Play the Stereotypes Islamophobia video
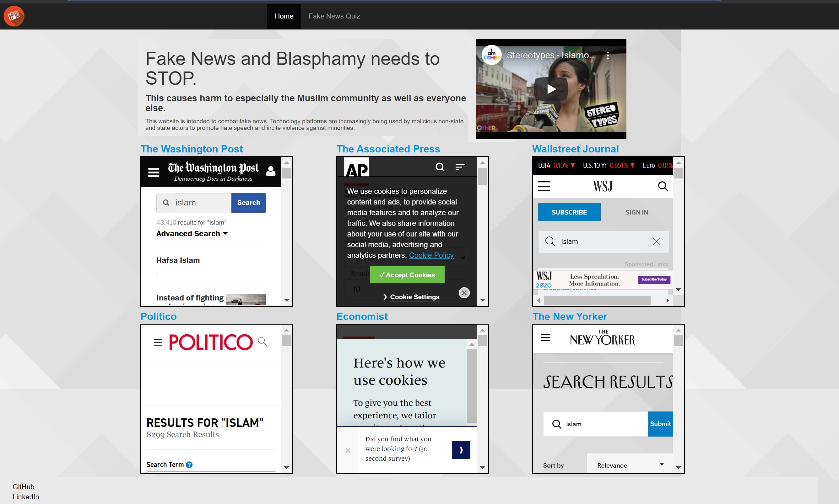 [551, 89]
